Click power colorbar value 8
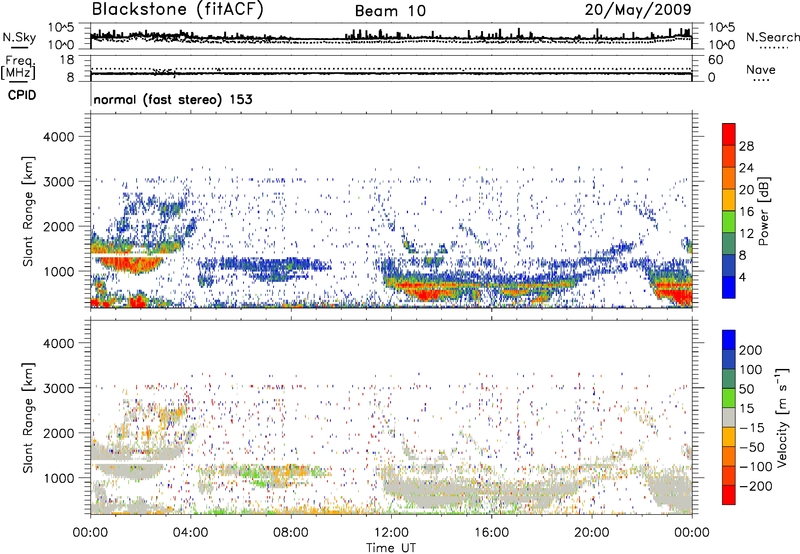 (742, 255)
